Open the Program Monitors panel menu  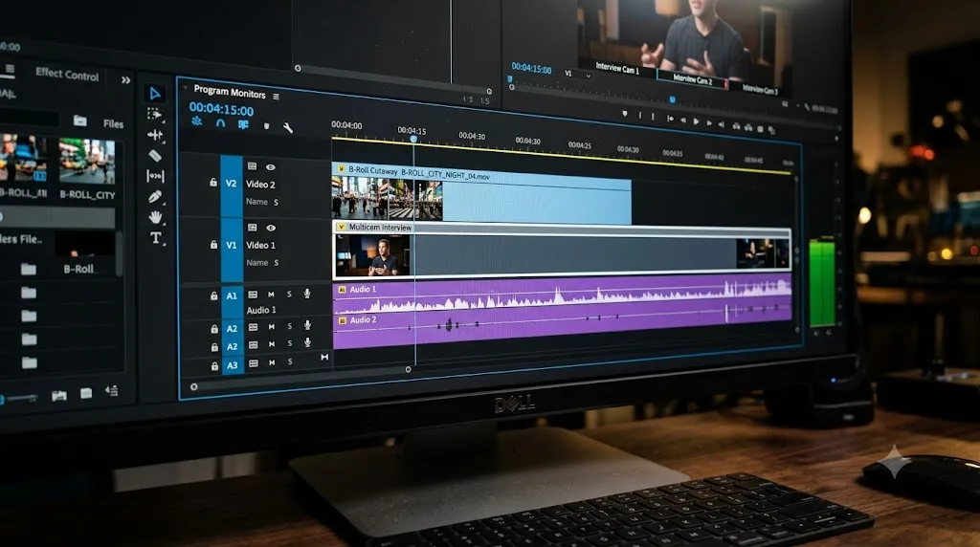point(277,97)
